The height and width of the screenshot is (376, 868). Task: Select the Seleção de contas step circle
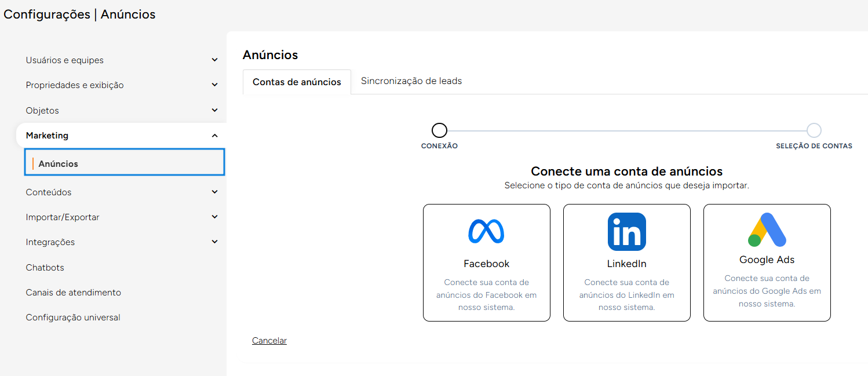click(814, 130)
